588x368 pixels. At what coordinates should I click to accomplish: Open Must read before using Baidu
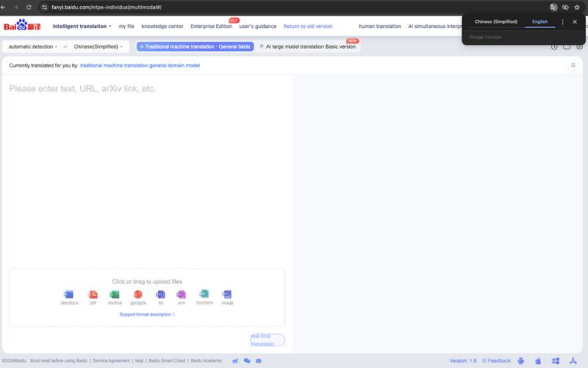[x=59, y=361]
